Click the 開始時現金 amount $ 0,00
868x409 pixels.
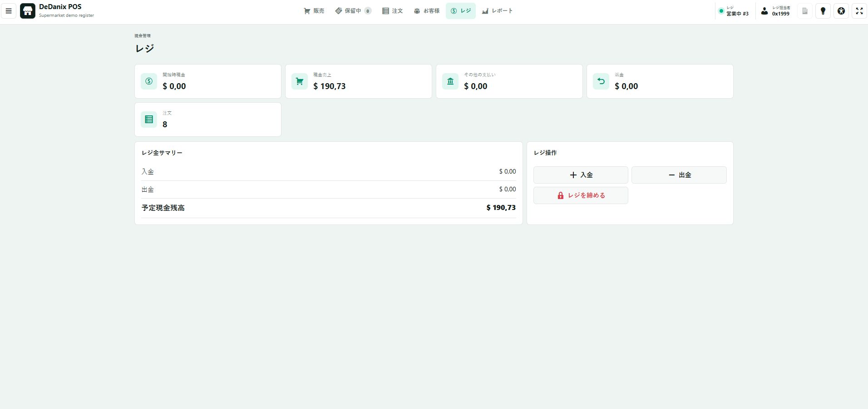[x=174, y=86]
